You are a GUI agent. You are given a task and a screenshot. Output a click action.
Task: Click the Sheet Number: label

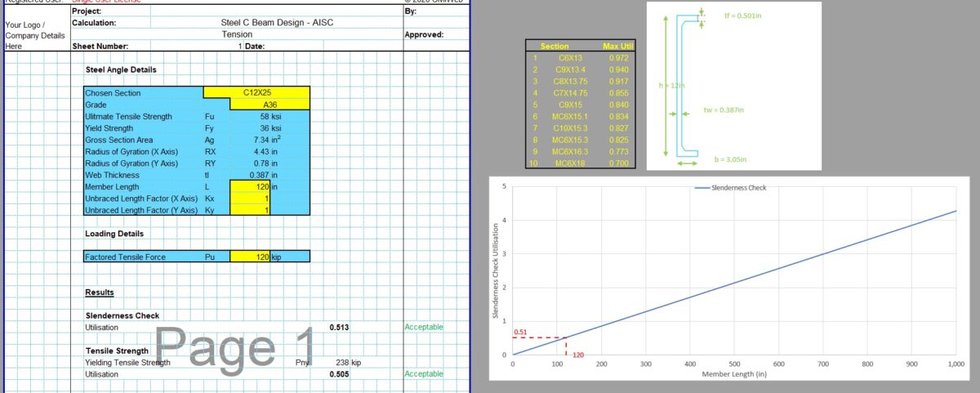tap(100, 47)
